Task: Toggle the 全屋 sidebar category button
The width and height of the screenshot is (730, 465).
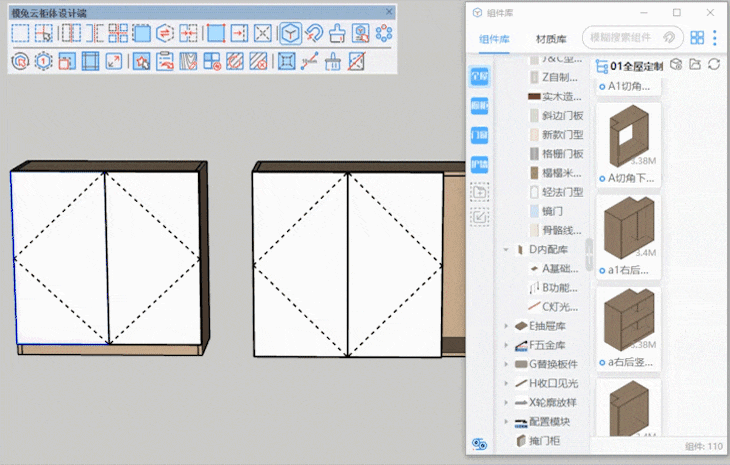Action: click(480, 77)
